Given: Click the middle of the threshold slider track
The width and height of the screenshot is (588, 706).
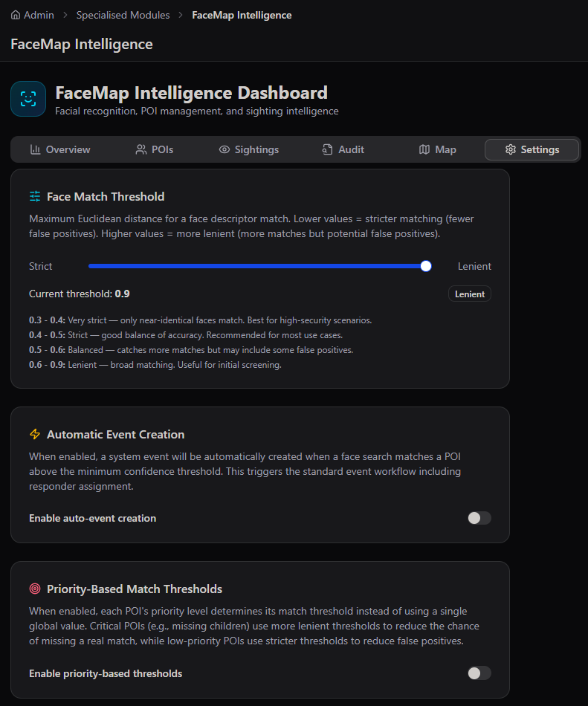Looking at the screenshot, I should pyautogui.click(x=259, y=266).
